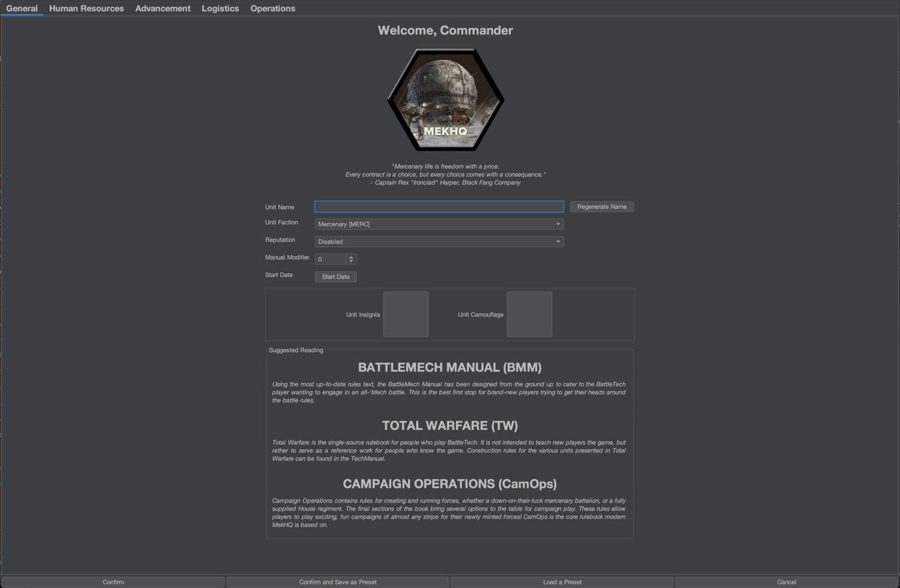Click the Captain Rex Harper quote attribution
Screen dimensions: 900x588
(445, 183)
